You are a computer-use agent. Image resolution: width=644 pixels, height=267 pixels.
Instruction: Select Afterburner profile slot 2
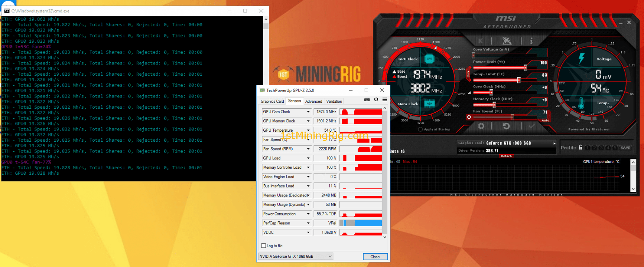(x=594, y=148)
